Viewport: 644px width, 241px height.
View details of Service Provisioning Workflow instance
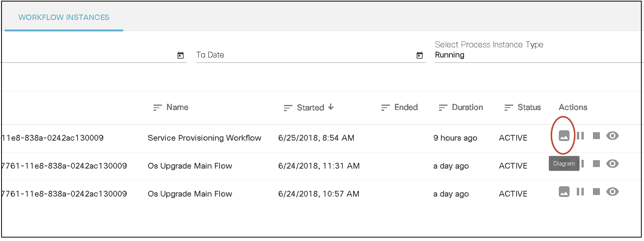(613, 136)
